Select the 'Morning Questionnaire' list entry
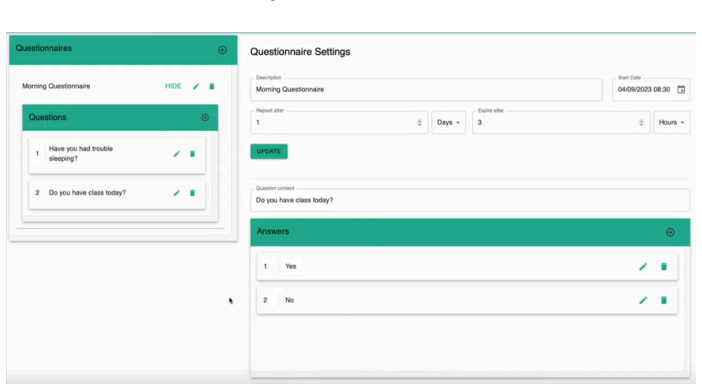 pyautogui.click(x=56, y=86)
